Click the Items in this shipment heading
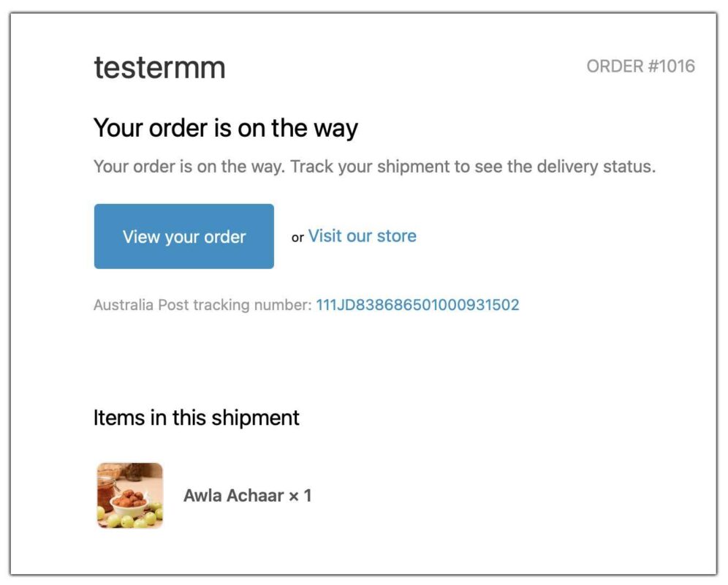 196,418
